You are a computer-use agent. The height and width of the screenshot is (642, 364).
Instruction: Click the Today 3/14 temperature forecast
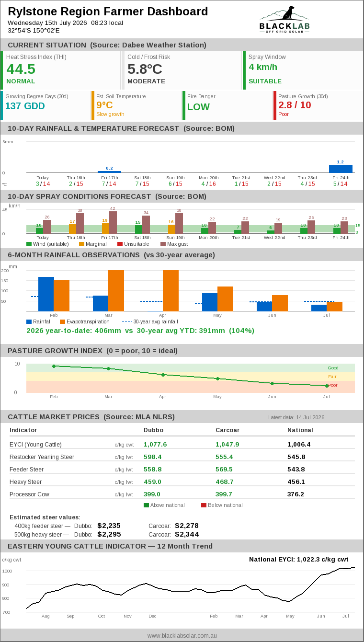point(43,184)
